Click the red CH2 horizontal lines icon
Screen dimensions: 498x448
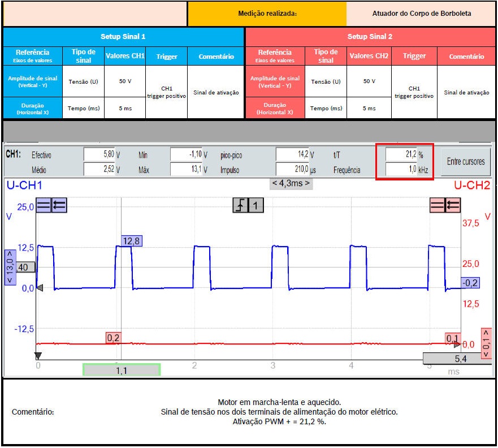pos(438,205)
